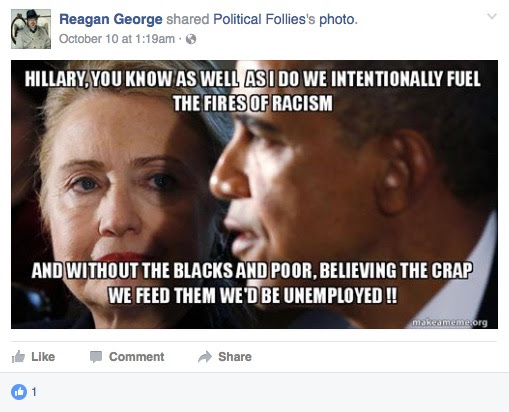
Task: Click the Share button label
Action: (x=235, y=357)
